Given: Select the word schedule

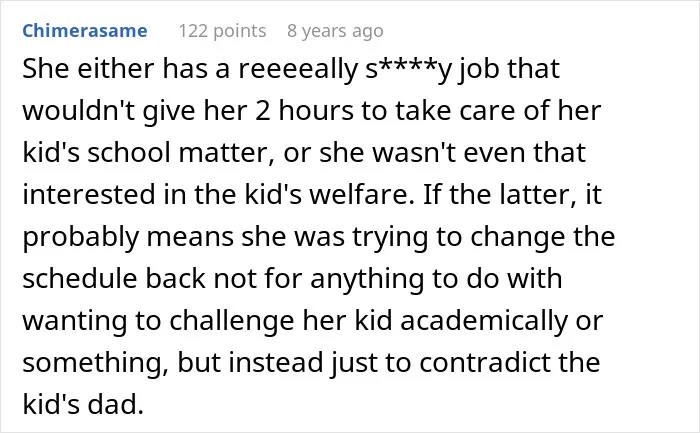Looking at the screenshot, I should coord(80,278).
